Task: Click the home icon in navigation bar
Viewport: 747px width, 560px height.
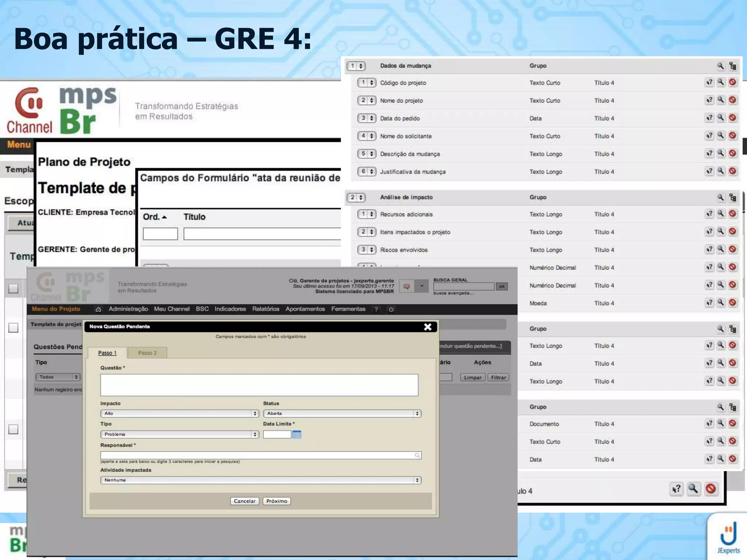Action: click(98, 309)
